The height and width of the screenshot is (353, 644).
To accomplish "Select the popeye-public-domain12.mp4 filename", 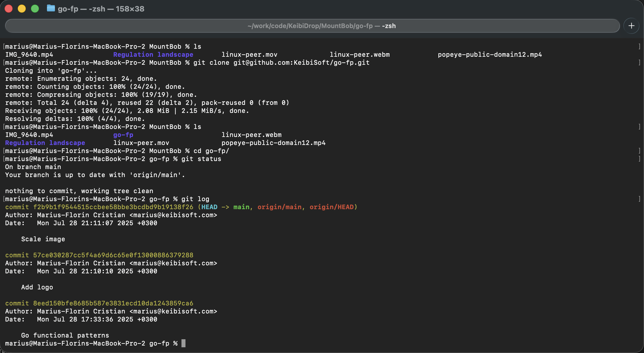I will 273,143.
